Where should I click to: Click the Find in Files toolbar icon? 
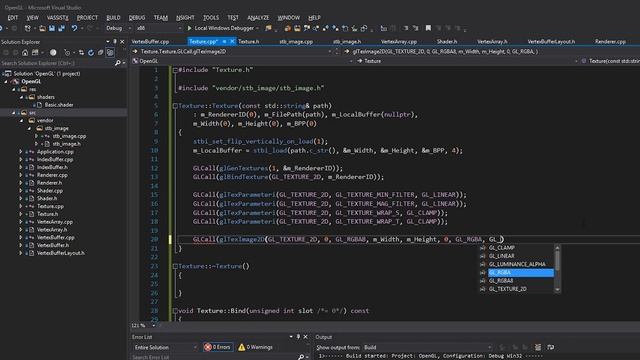[x=268, y=28]
